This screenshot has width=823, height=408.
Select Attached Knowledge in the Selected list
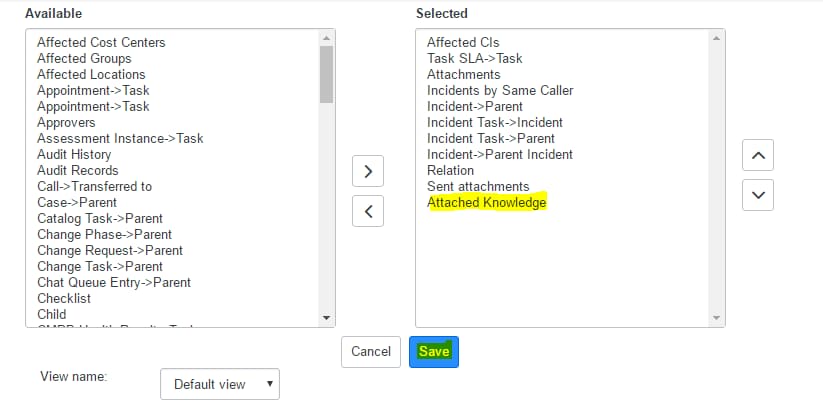pos(487,202)
